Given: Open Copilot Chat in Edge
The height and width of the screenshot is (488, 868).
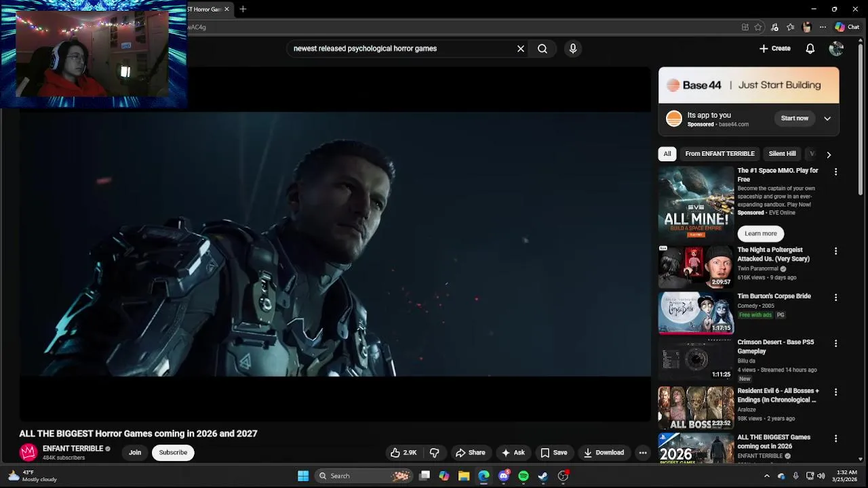Looking at the screenshot, I should [847, 27].
